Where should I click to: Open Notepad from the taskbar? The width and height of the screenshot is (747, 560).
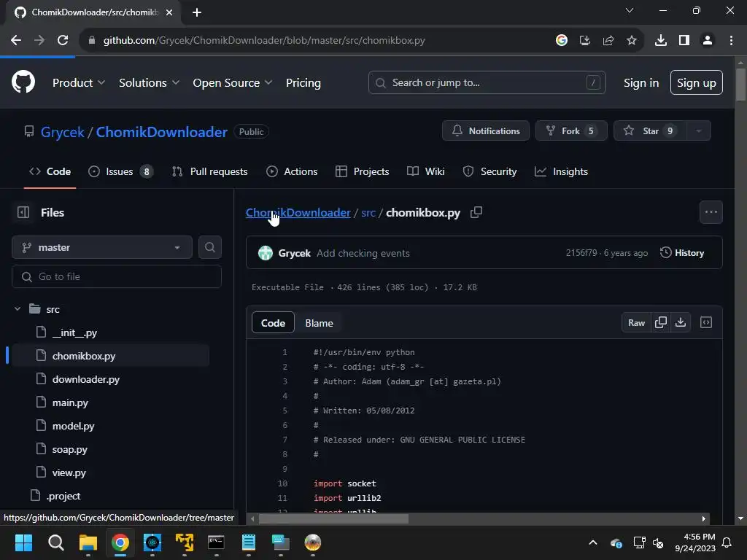click(x=249, y=542)
